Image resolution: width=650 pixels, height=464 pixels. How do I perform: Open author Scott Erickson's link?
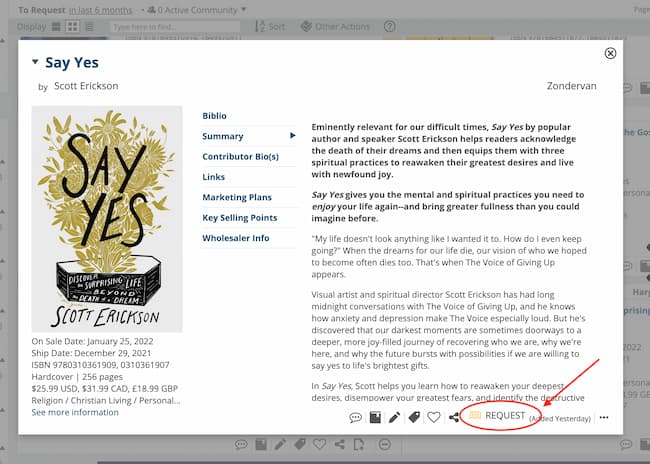(x=86, y=86)
